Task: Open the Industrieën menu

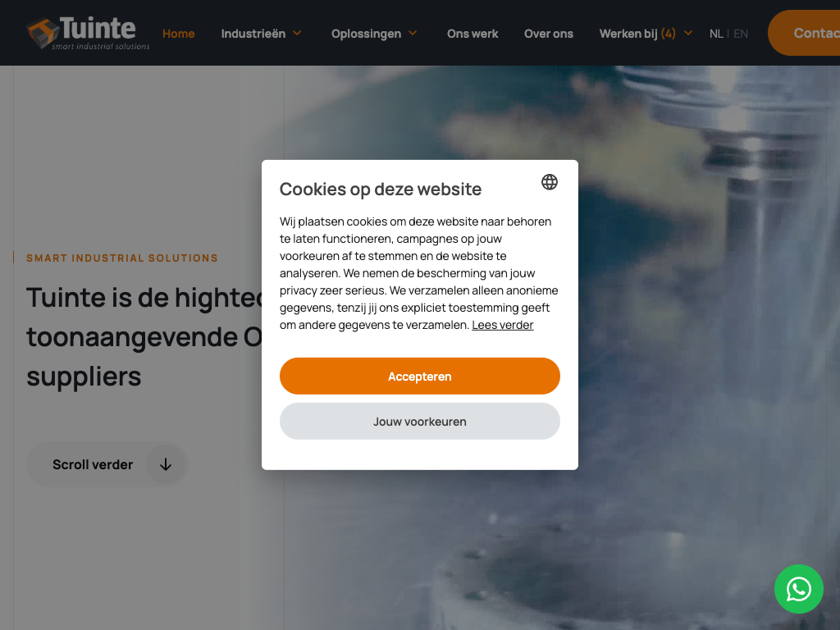Action: tap(253, 34)
